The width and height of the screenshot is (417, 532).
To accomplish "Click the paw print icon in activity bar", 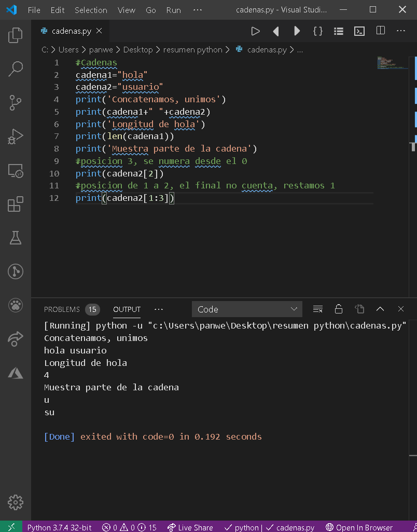I will coord(15,305).
